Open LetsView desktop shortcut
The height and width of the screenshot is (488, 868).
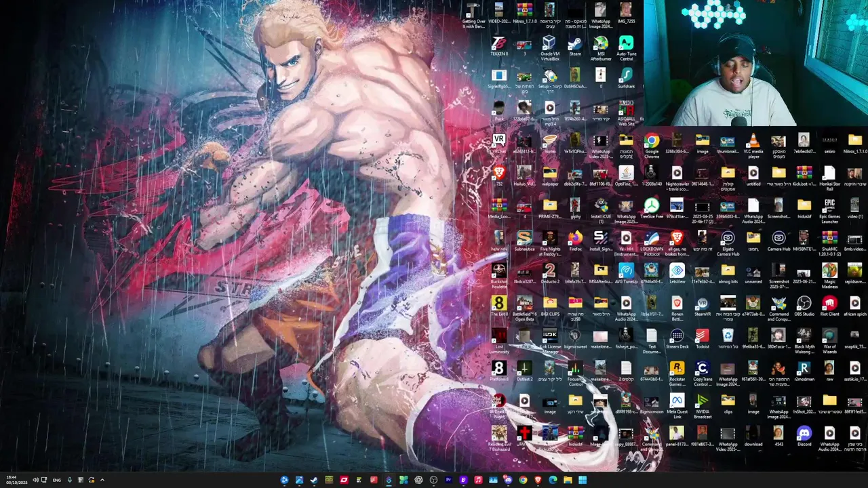[x=677, y=274]
